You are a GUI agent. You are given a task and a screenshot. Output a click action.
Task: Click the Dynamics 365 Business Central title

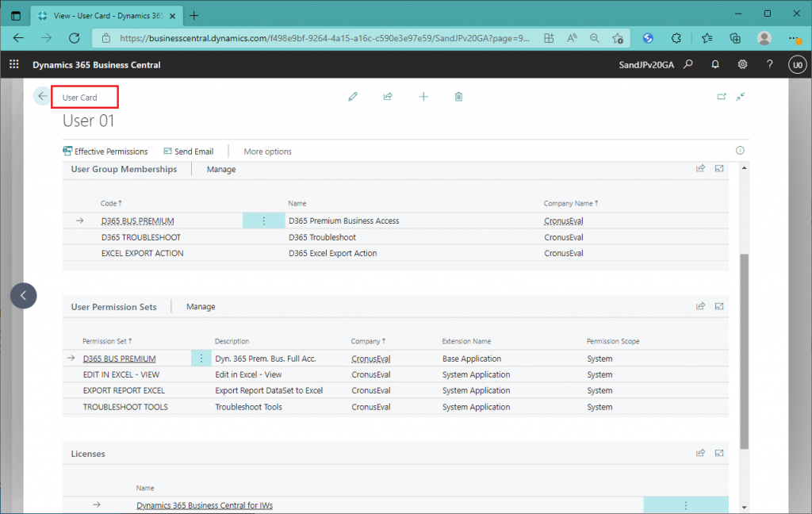[96, 65]
